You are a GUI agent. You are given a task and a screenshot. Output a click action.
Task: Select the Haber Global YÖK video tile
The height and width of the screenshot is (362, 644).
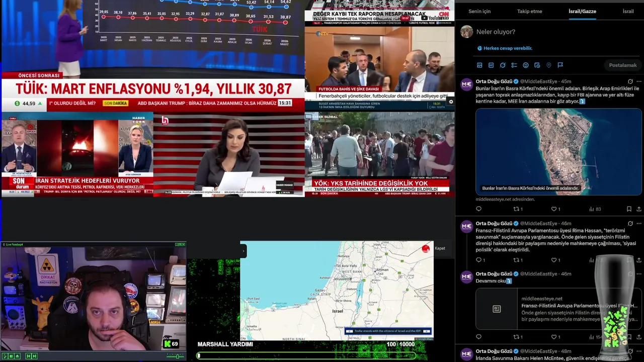pyautogui.click(x=379, y=154)
